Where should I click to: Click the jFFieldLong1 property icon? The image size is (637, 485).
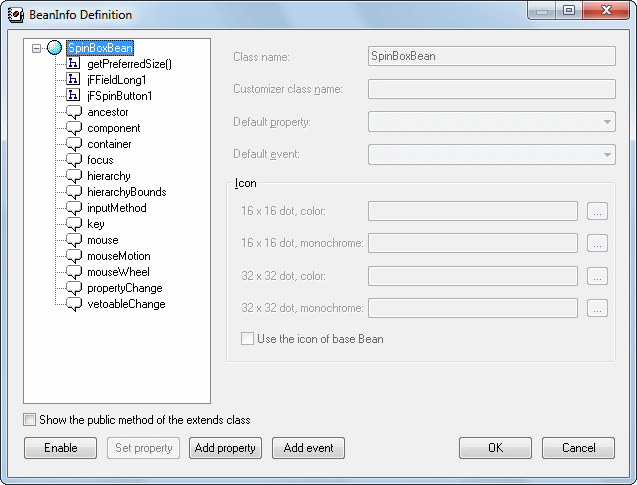[74, 80]
